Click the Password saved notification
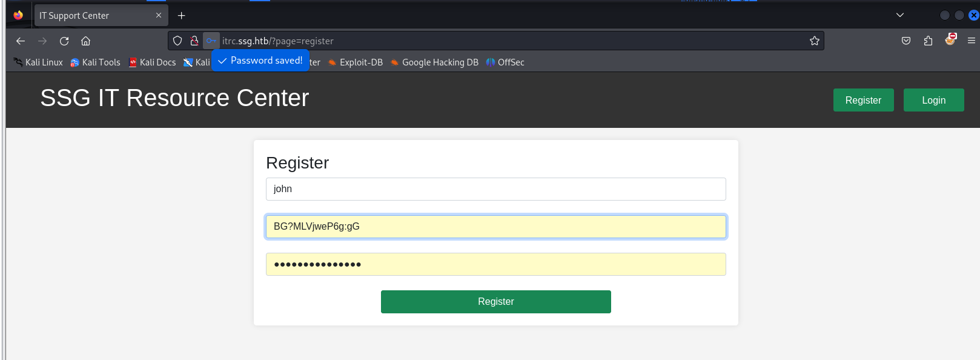This screenshot has height=360, width=980. [260, 61]
